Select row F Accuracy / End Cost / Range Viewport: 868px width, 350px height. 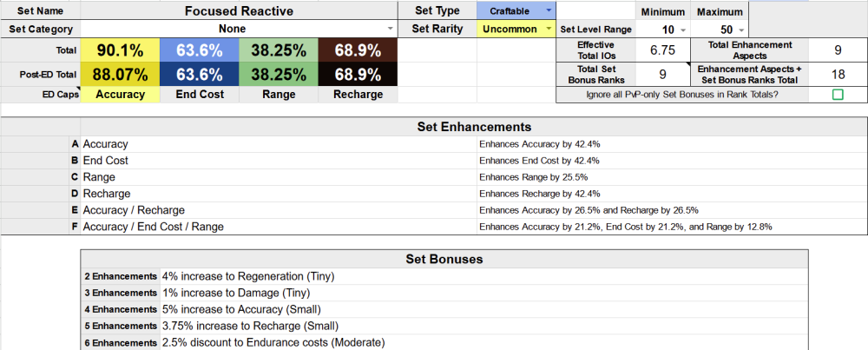coord(278,227)
